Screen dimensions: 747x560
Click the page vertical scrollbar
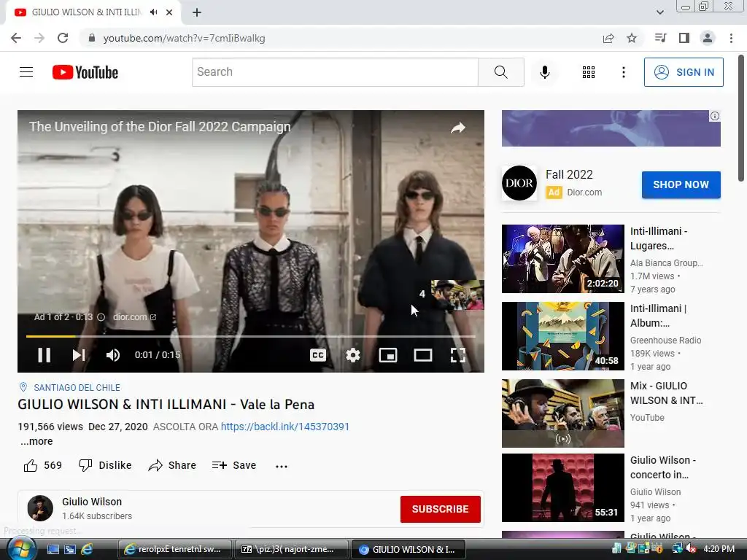(x=742, y=118)
